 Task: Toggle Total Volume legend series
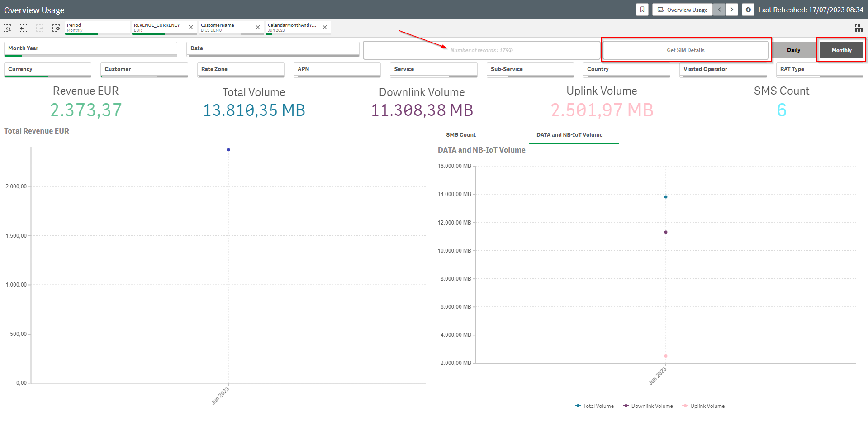[x=594, y=406]
